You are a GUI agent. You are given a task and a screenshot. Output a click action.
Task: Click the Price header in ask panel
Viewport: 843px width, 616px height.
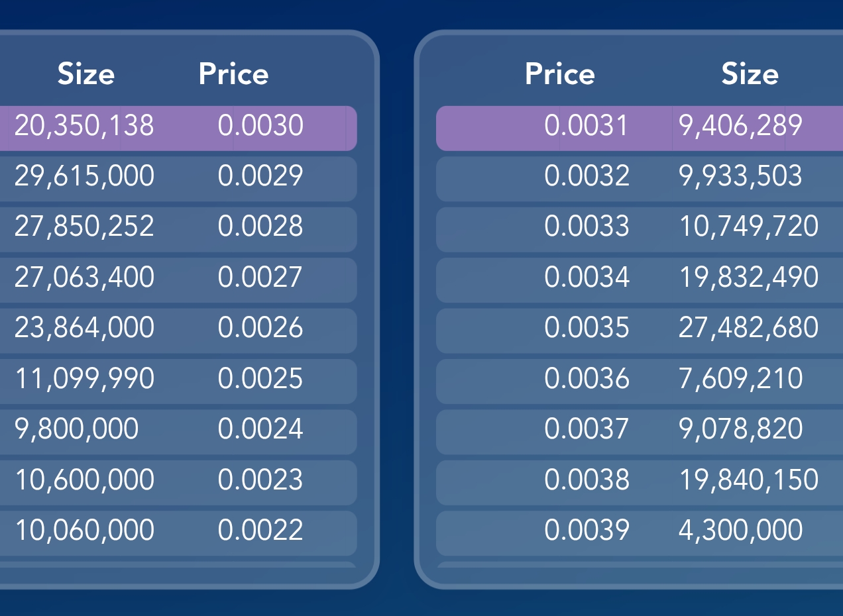(x=559, y=74)
